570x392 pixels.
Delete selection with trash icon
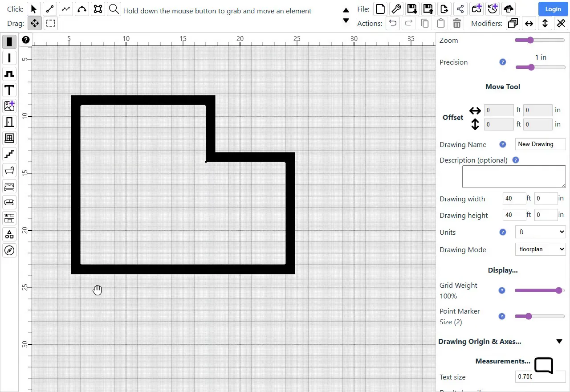456,23
